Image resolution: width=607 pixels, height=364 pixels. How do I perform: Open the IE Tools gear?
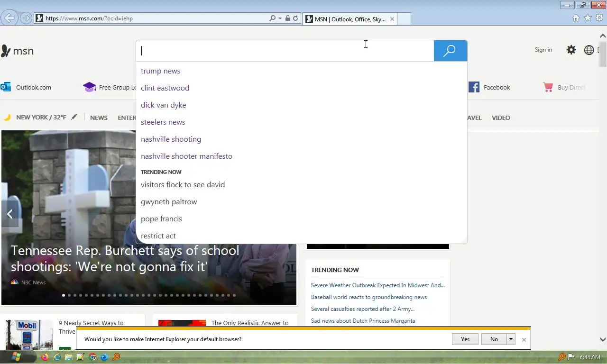click(x=599, y=18)
